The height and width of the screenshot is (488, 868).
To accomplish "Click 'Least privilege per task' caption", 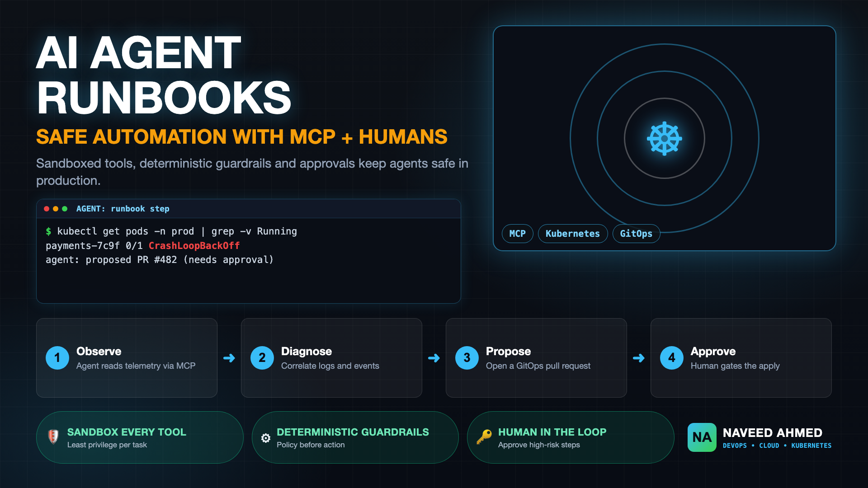I will tap(107, 445).
